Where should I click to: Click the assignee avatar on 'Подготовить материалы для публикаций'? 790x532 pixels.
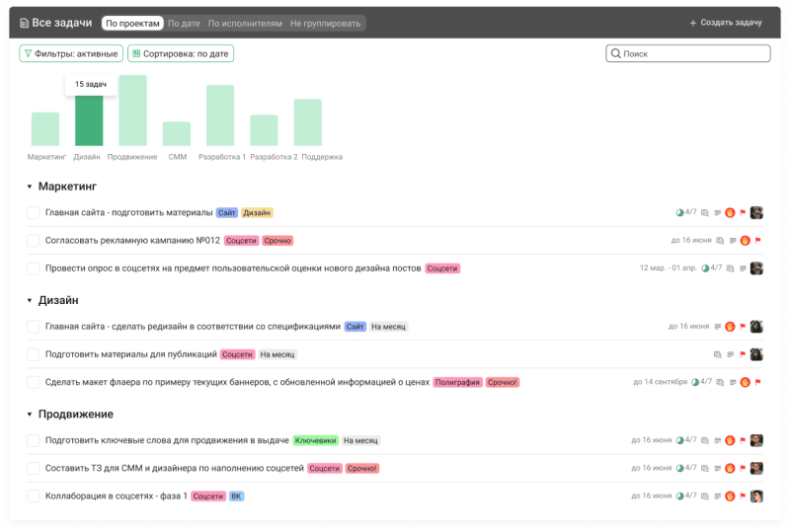pos(756,354)
